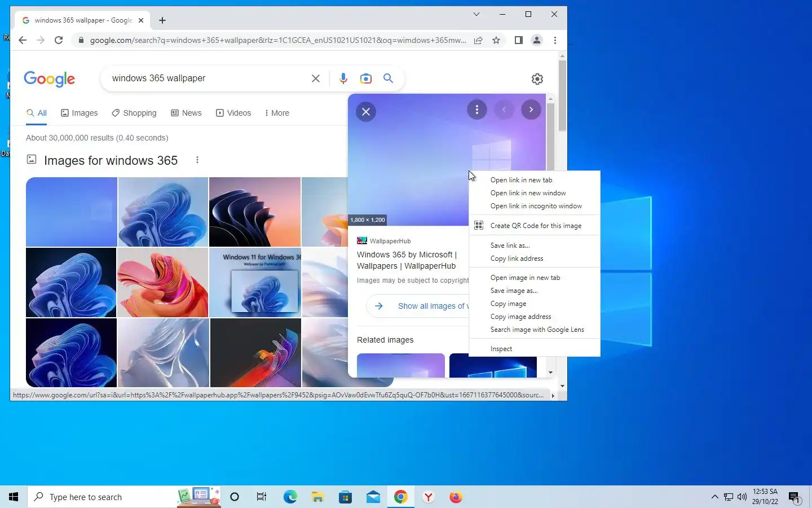812x508 pixels.
Task: Clear the search box with the X
Action: pos(316,78)
